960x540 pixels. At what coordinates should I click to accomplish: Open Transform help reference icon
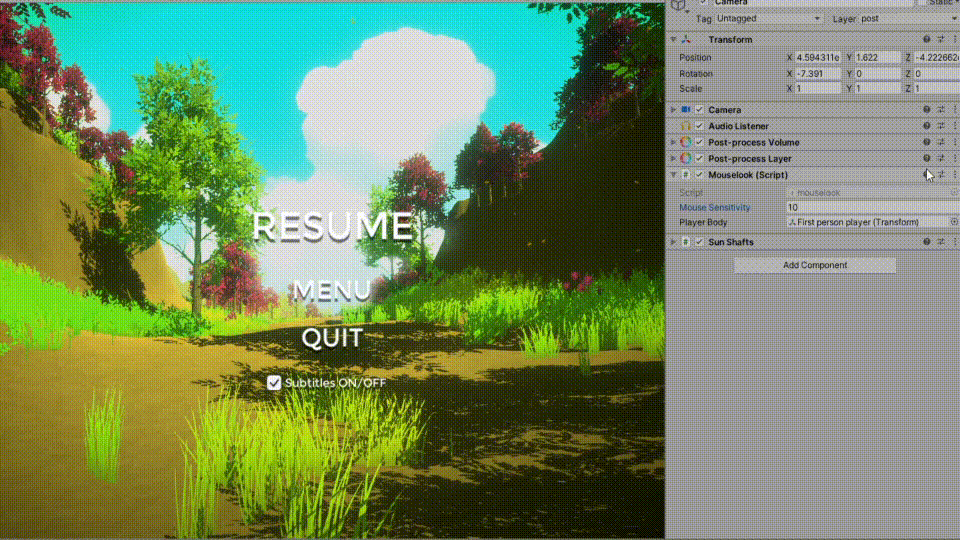point(926,39)
